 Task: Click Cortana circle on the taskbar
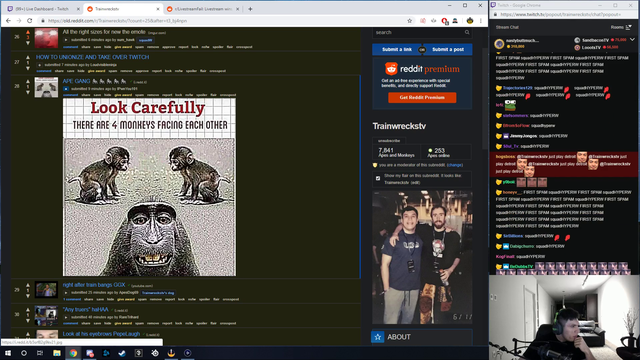[x=24, y=353]
